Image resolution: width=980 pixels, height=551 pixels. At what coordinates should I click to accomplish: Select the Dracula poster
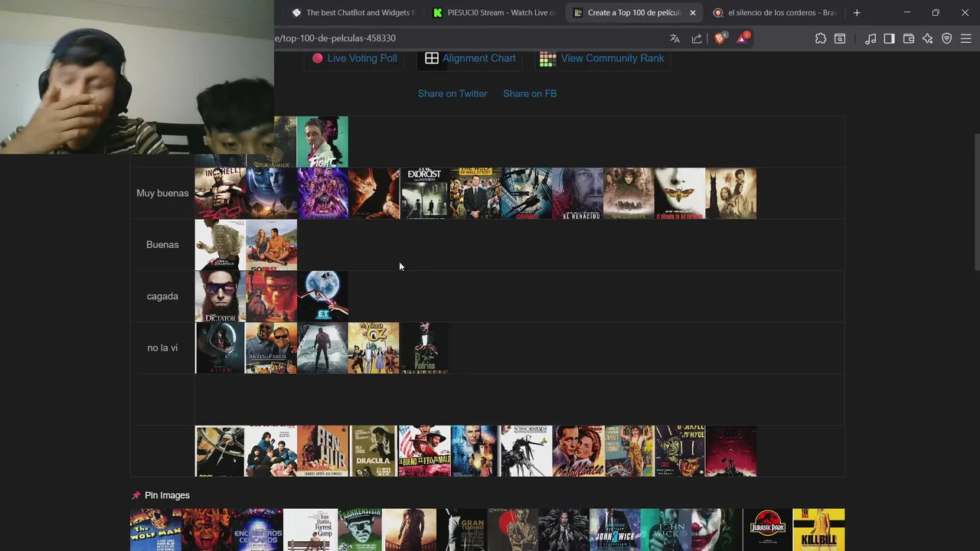[374, 452]
